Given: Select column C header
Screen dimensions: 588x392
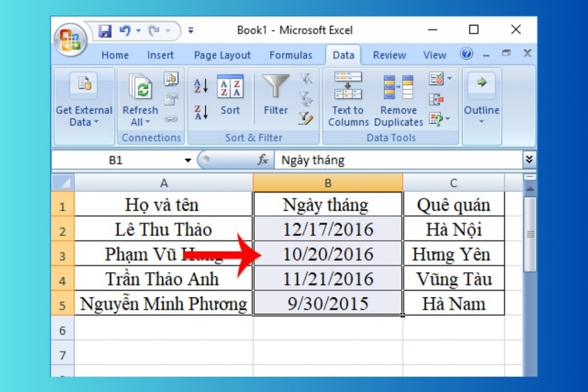Looking at the screenshot, I should (453, 182).
